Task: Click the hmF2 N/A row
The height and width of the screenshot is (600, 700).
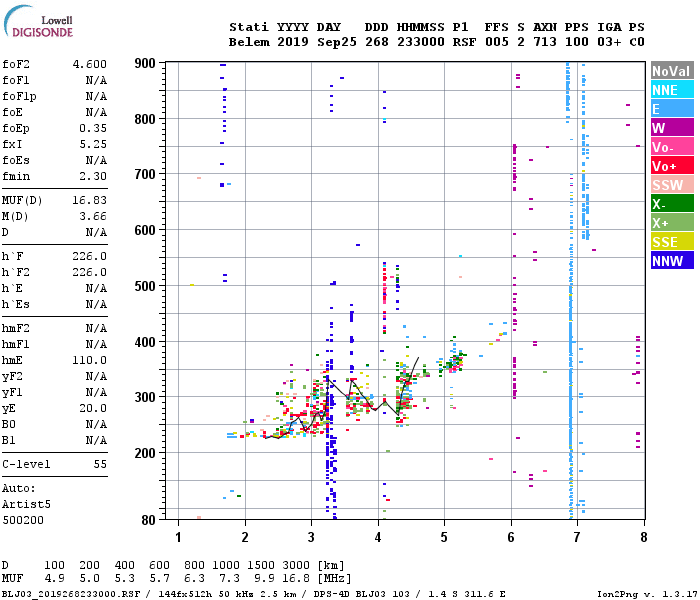Action: (x=54, y=329)
